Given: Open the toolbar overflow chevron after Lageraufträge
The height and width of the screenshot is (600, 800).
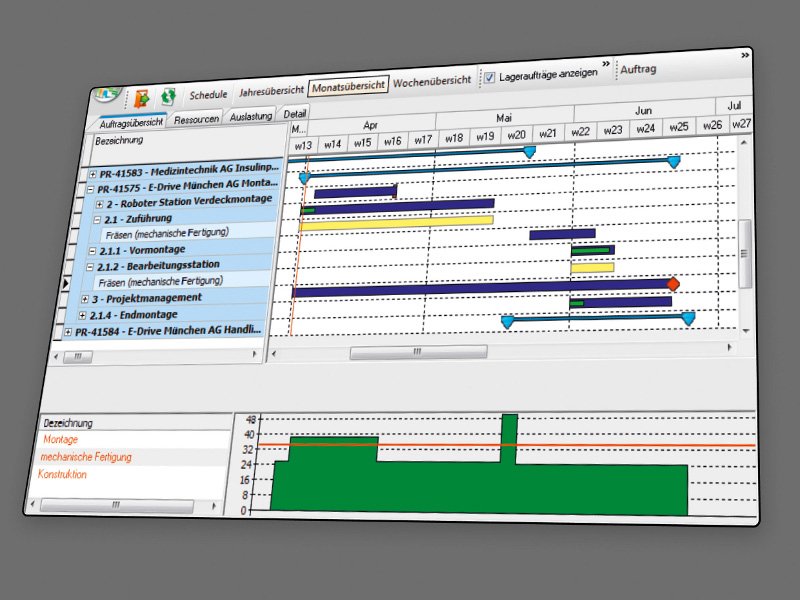Looking at the screenshot, I should 606,64.
